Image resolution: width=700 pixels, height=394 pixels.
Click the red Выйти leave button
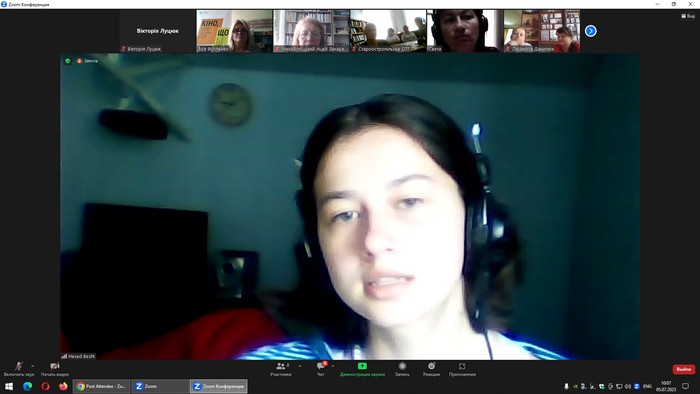coord(683,369)
